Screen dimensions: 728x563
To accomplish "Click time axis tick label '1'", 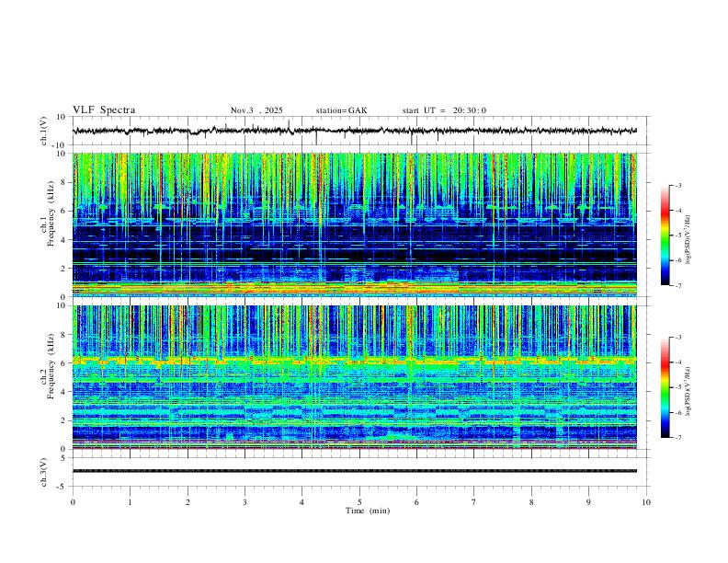I will 130,502.
